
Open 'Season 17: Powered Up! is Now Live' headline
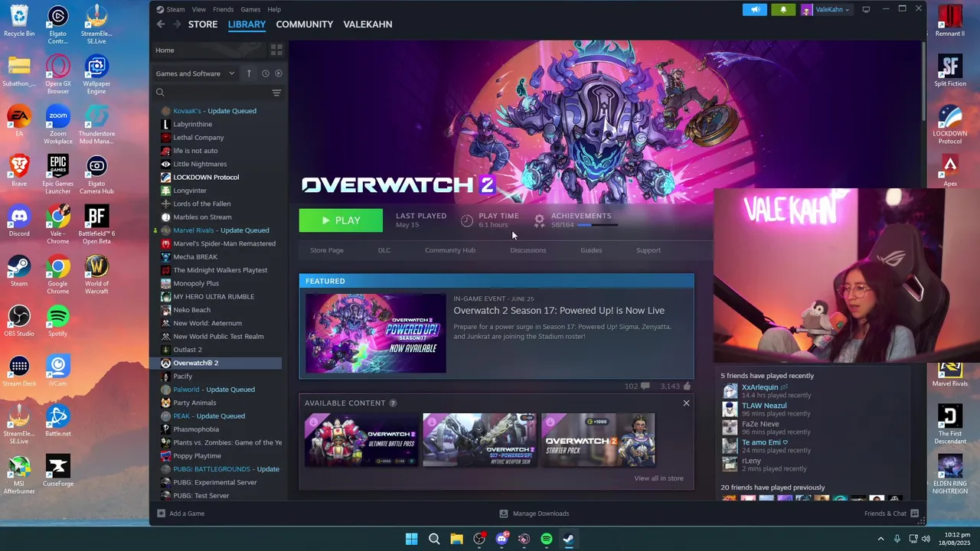pyautogui.click(x=559, y=311)
